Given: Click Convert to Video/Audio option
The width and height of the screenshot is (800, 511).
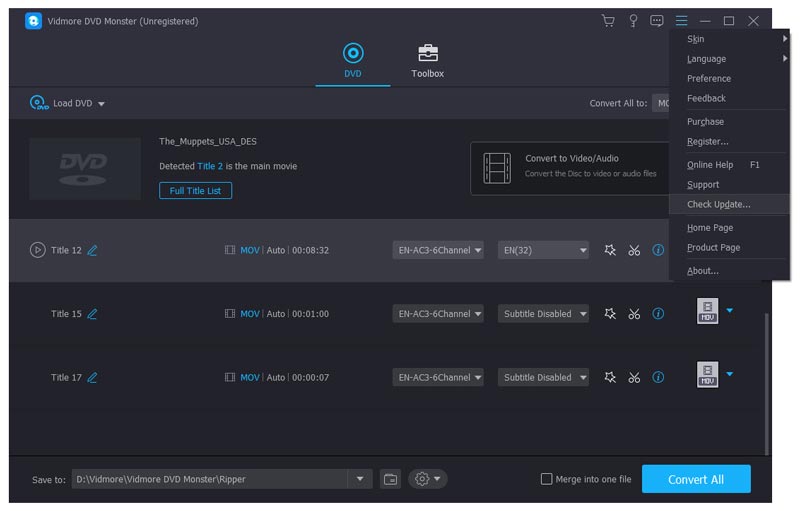Looking at the screenshot, I should point(569,168).
